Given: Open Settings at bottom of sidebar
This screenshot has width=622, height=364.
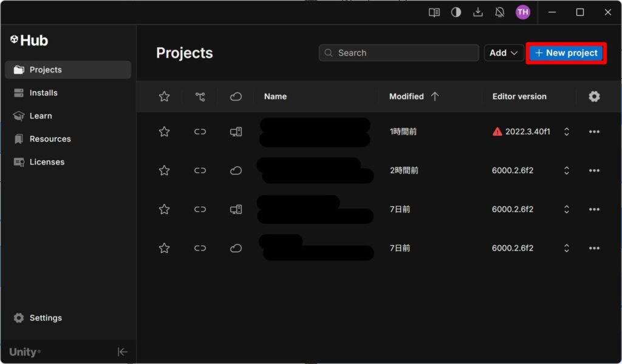Looking at the screenshot, I should (46, 318).
